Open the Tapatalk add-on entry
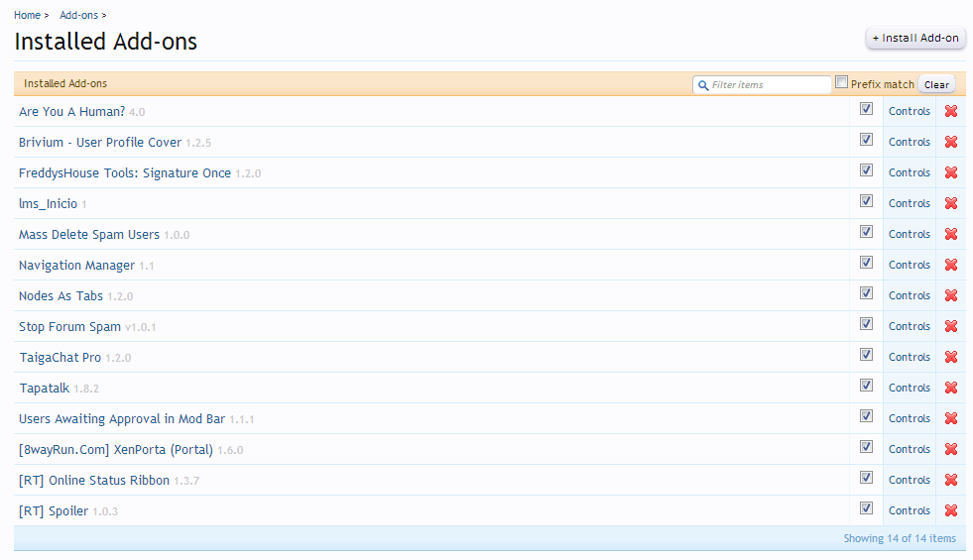973x560 pixels. (44, 389)
